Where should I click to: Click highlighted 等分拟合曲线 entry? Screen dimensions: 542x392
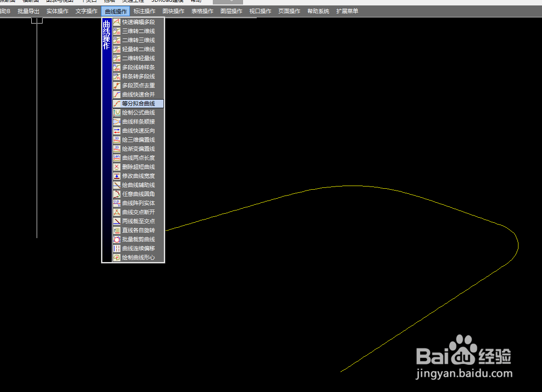pyautogui.click(x=138, y=103)
